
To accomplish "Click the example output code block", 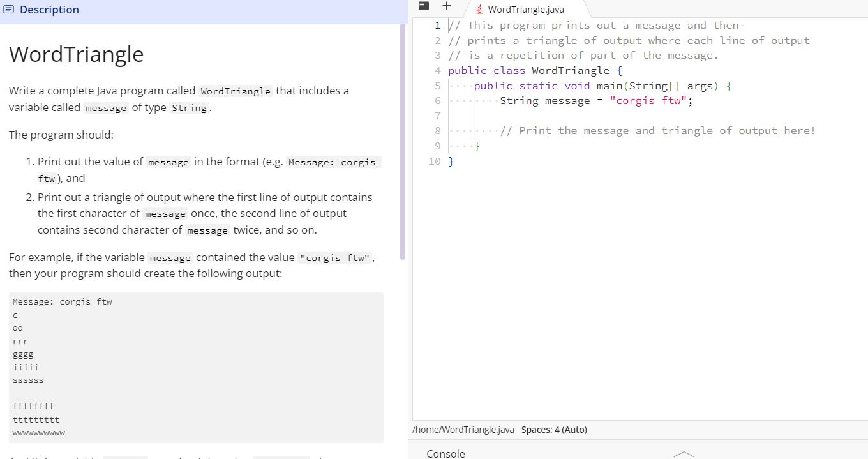I will [x=196, y=367].
